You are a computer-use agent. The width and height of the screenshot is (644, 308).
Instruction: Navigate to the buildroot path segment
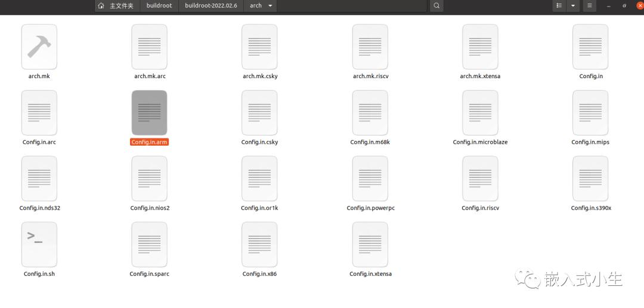pos(159,6)
